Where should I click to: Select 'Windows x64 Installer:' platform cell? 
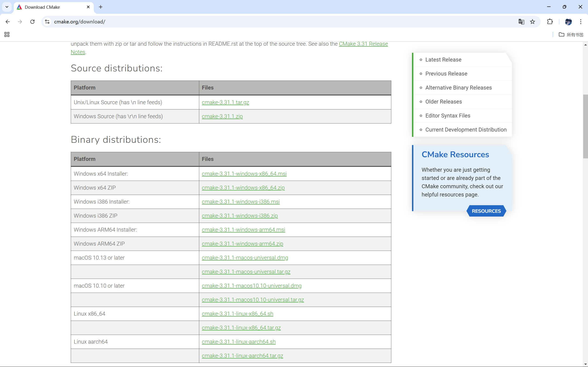(x=135, y=174)
